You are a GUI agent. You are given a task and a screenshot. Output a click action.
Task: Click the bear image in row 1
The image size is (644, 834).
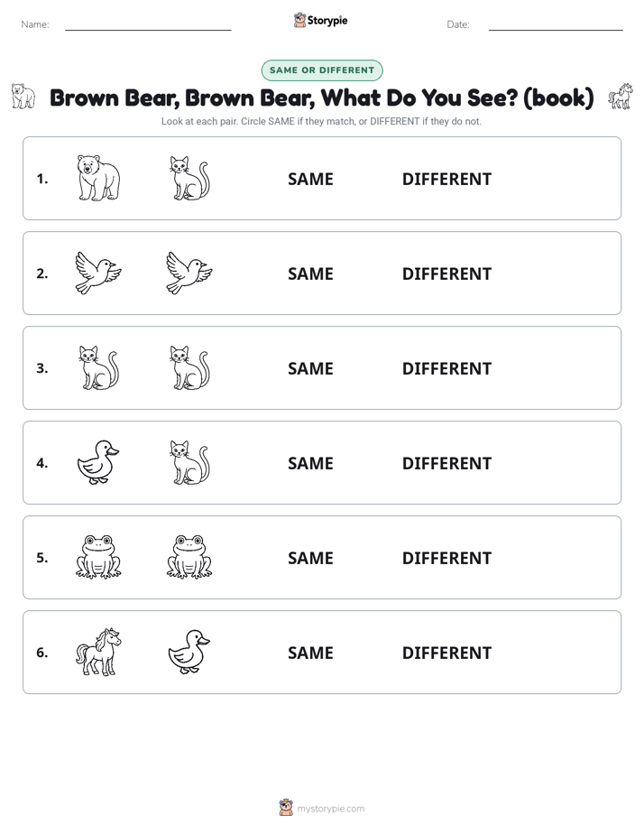98,178
